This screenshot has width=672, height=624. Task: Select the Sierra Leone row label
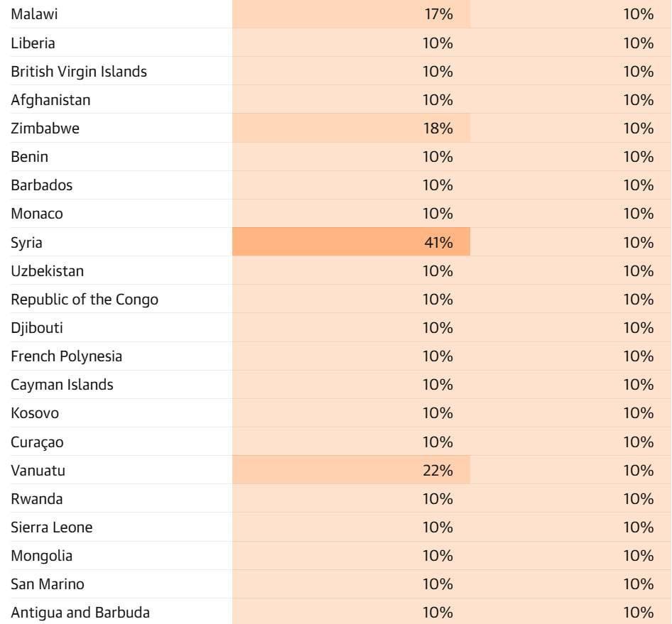[x=51, y=527]
